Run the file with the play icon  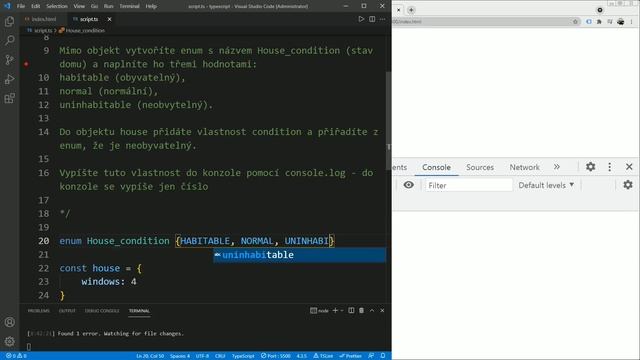tap(361, 19)
